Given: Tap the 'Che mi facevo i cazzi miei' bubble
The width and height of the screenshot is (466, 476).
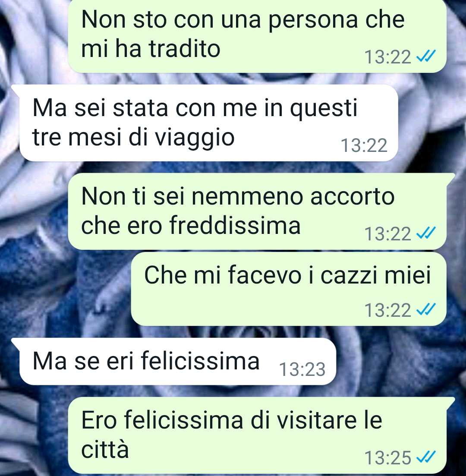Looking at the screenshot, I should (288, 289).
